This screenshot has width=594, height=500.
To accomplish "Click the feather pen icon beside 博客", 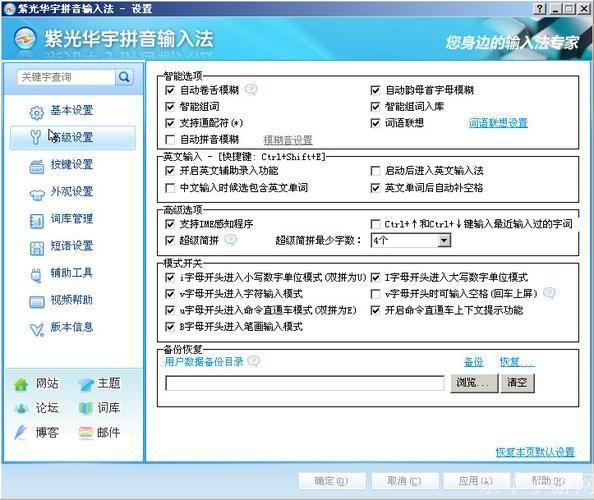I will (x=20, y=432).
